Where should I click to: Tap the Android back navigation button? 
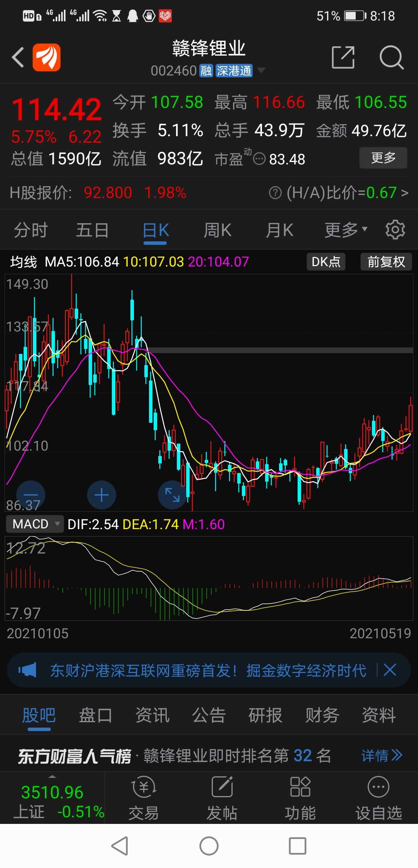tap(120, 846)
